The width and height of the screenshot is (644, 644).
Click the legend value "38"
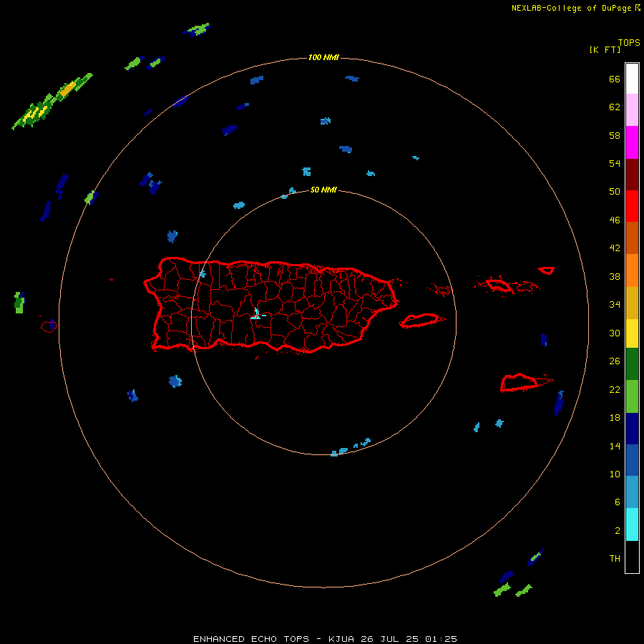(615, 277)
